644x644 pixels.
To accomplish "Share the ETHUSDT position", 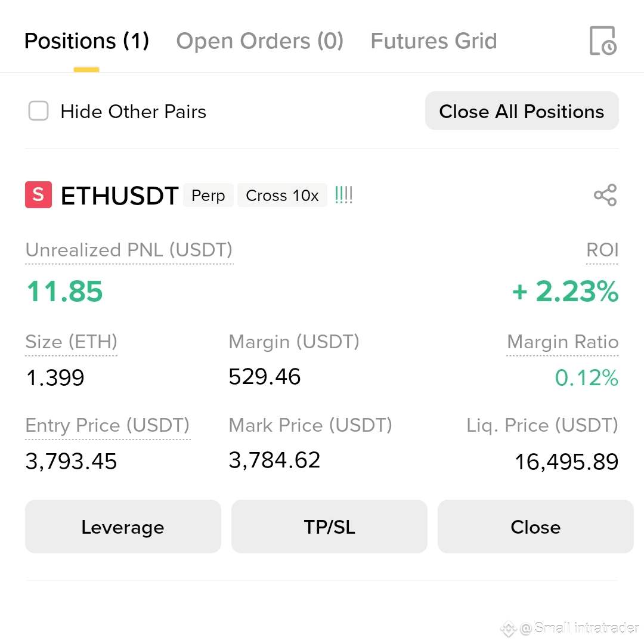I will (x=605, y=195).
